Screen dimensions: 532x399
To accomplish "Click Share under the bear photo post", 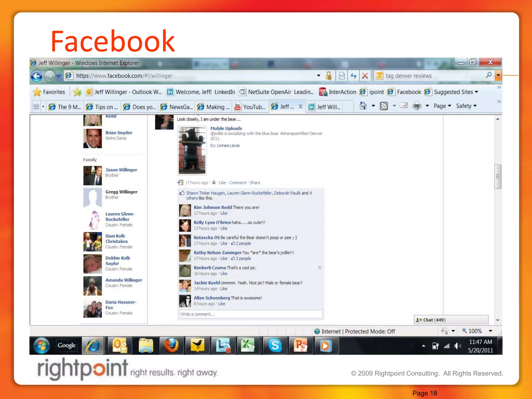I will (255, 183).
